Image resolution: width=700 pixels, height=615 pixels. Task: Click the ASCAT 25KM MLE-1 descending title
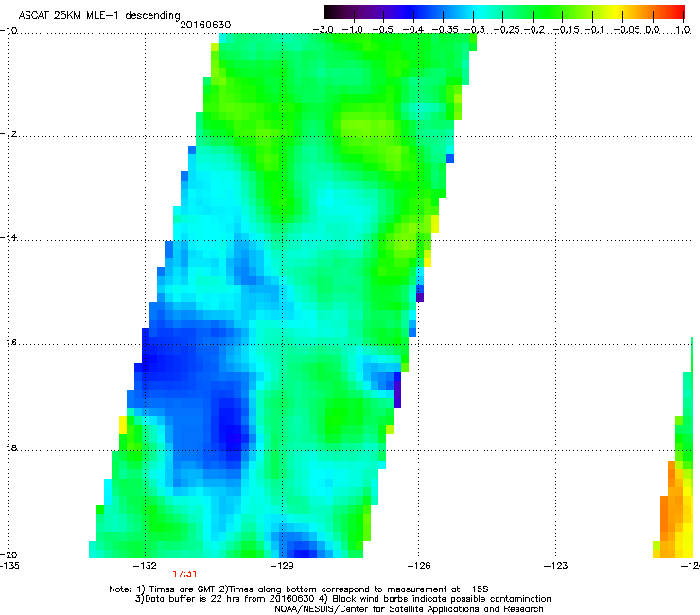pyautogui.click(x=99, y=15)
